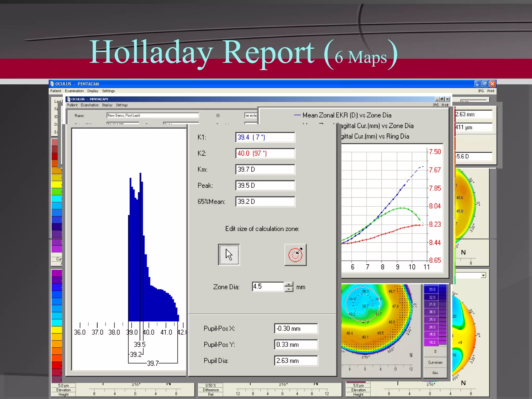The width and height of the screenshot is (532, 399).
Task: Open the Display menu in main menubar
Action: (x=93, y=91)
